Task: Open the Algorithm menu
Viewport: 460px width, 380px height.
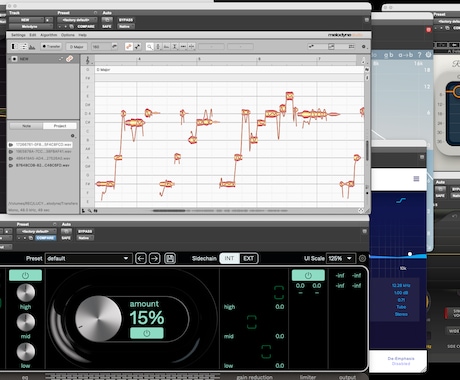Action: click(49, 35)
